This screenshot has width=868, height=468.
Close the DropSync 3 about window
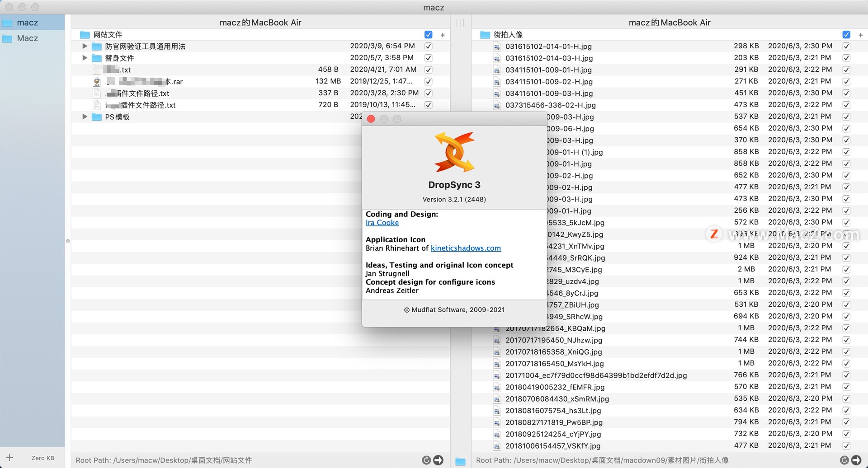(371, 119)
